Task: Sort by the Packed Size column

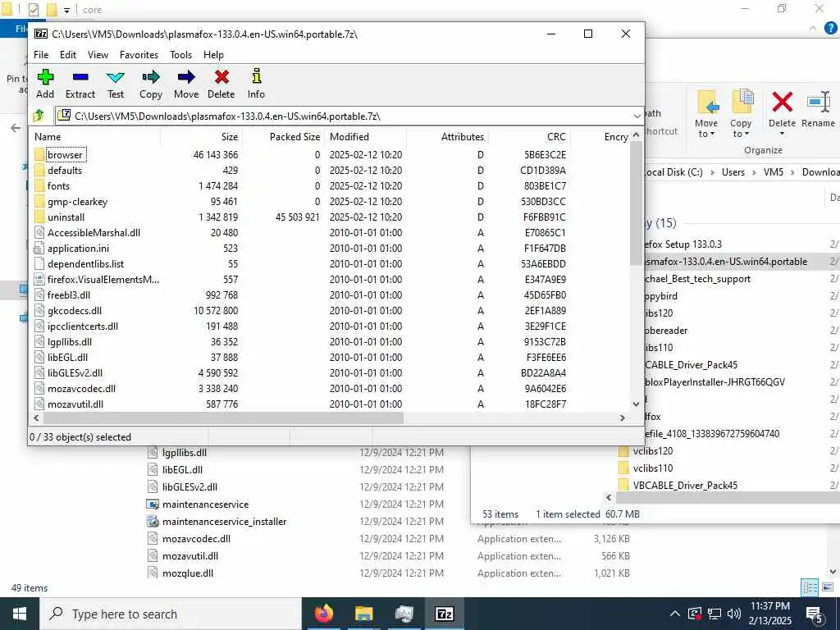Action: pos(283,137)
